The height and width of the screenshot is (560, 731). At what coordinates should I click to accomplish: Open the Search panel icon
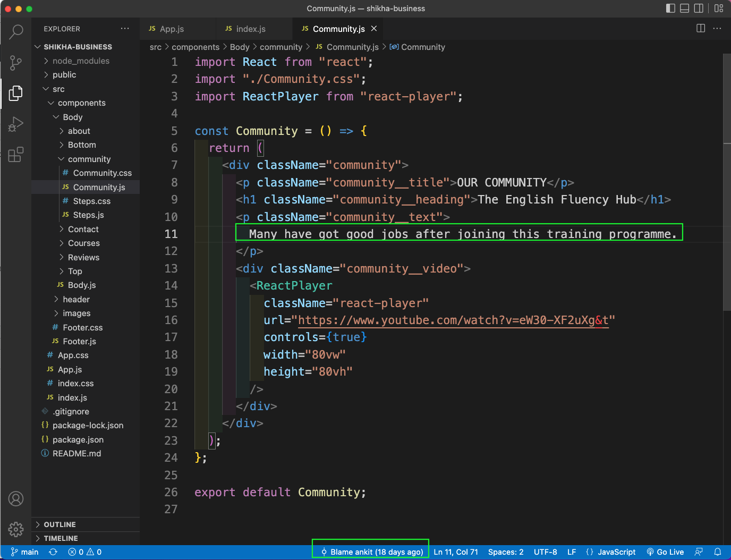tap(16, 32)
